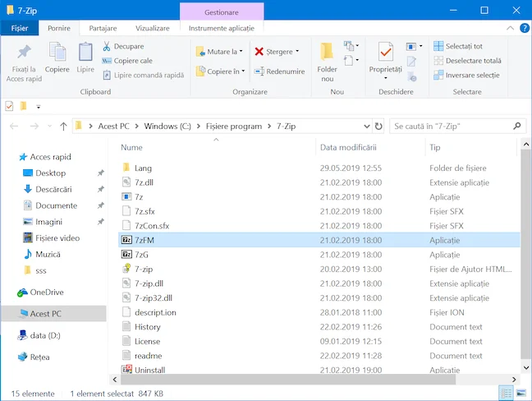The height and width of the screenshot is (401, 532).
Task: Click vertical scrollbar down arrow
Action: [x=526, y=367]
